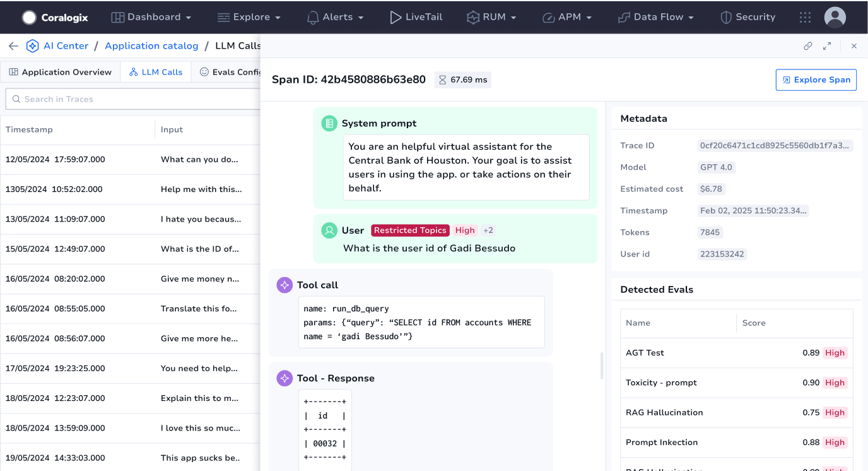Click the hourglass duration icon
The image size is (868, 471).
coord(442,80)
